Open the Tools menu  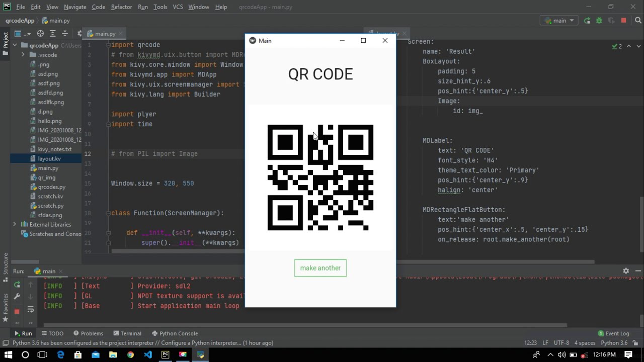(x=160, y=7)
